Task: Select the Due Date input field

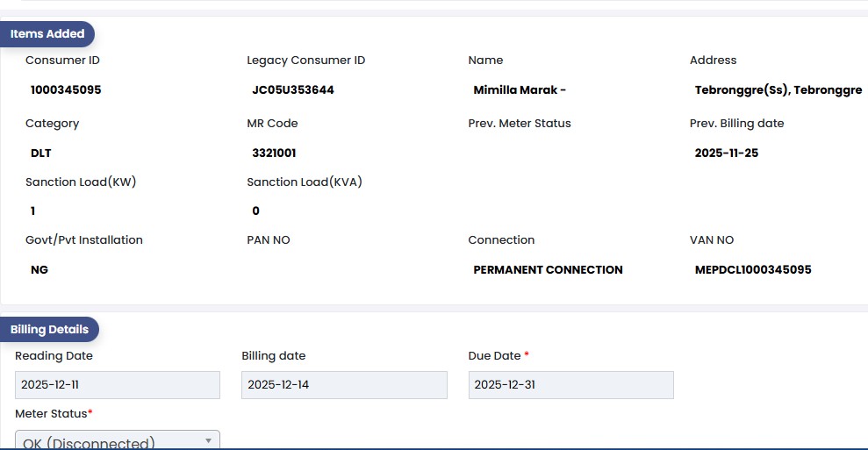Action: 570,385
